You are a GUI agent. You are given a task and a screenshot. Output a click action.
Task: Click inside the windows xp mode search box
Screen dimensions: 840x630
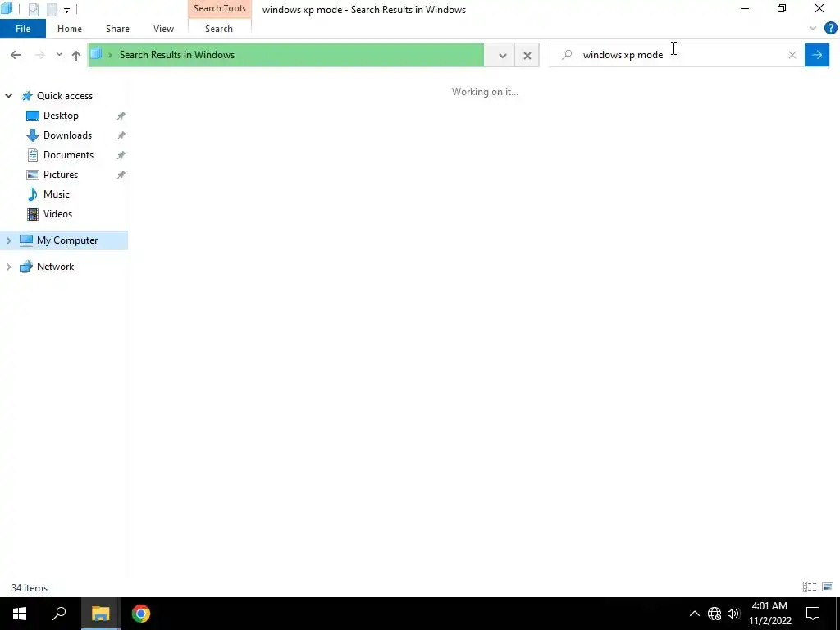(x=678, y=55)
